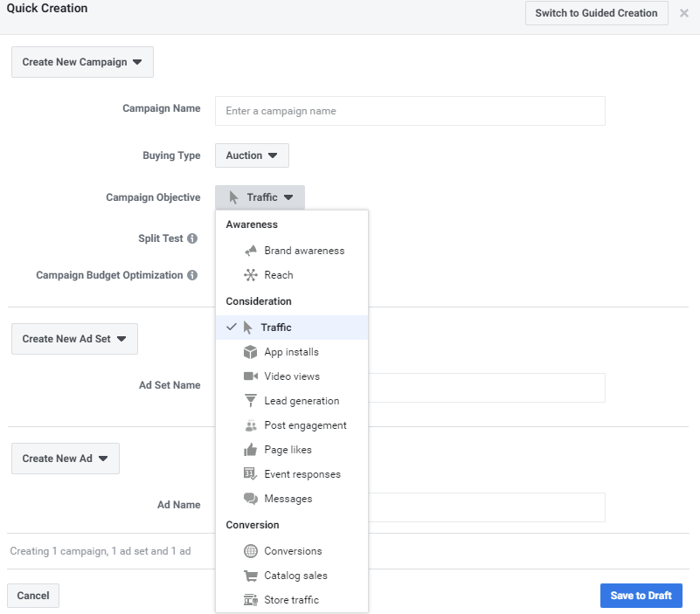Select Event responses from the list
The width and height of the screenshot is (700, 614).
point(292,474)
